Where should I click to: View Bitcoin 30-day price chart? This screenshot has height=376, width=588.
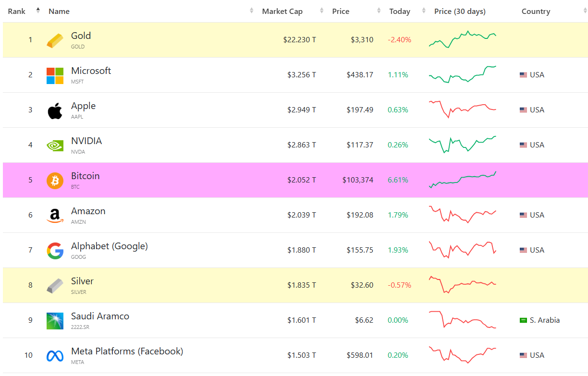point(463,180)
